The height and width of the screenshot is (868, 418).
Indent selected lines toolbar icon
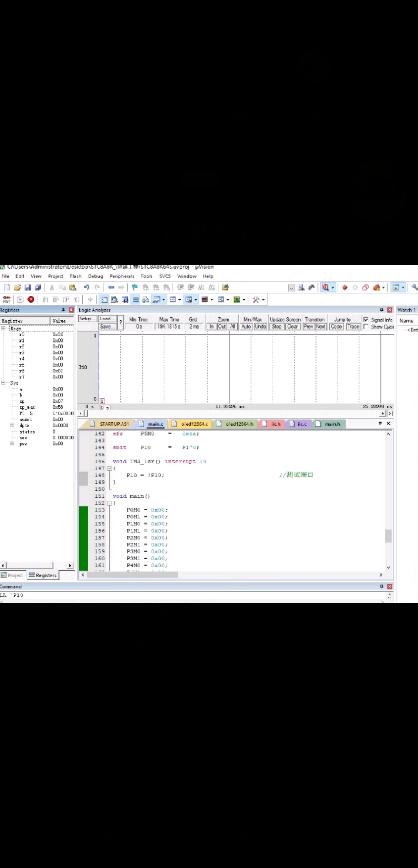(x=180, y=288)
